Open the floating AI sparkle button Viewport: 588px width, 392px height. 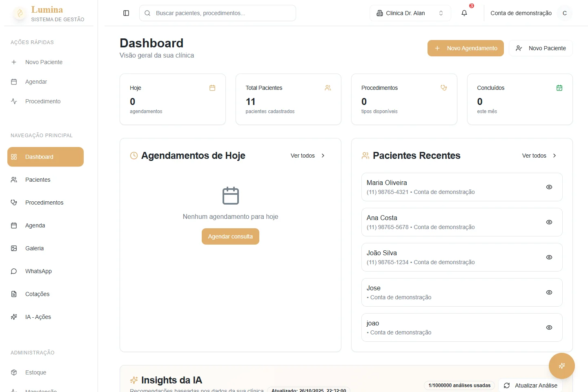(562, 366)
